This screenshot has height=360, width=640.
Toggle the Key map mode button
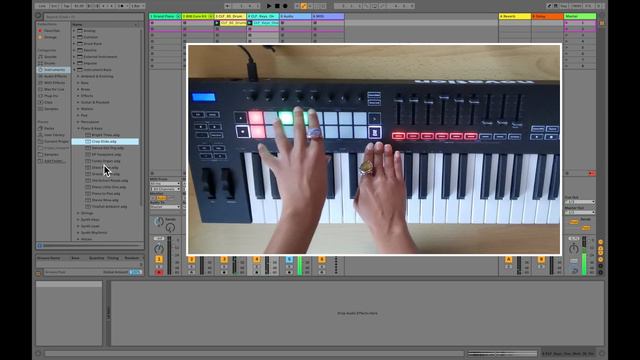(x=564, y=6)
